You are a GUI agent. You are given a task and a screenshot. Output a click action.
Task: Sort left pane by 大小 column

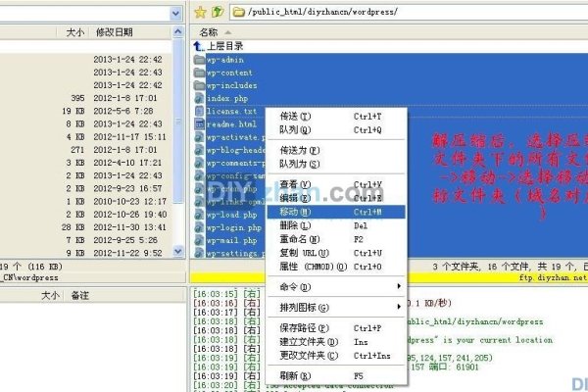point(75,32)
